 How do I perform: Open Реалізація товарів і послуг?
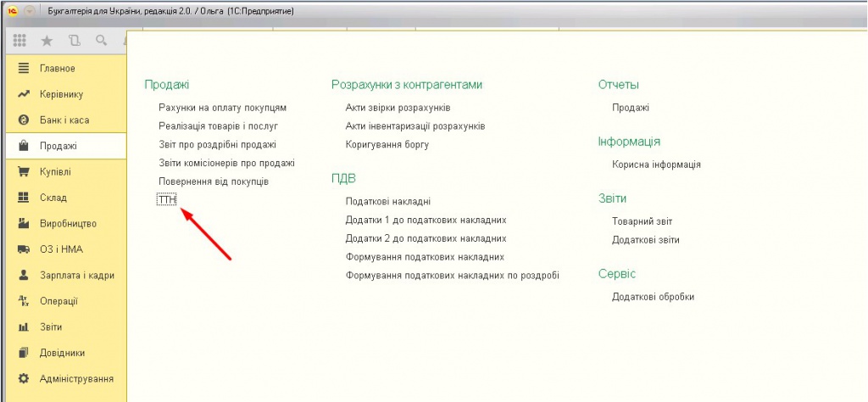[218, 126]
